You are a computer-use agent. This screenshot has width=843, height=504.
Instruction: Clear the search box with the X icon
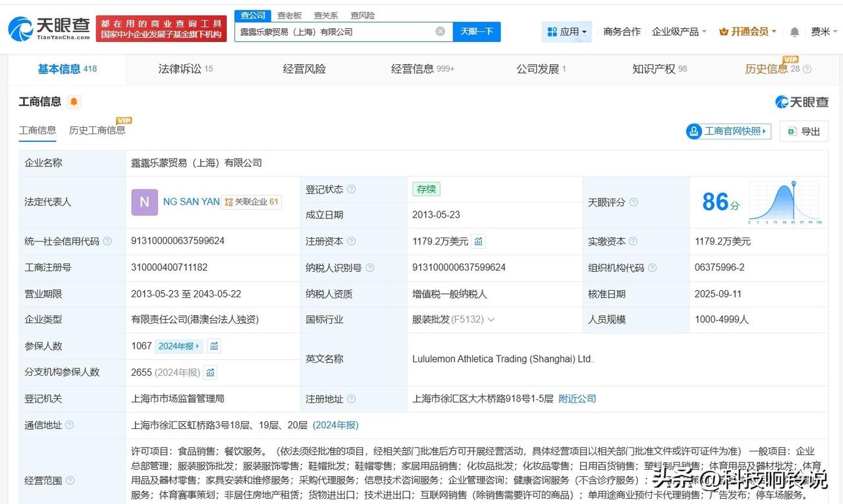point(440,32)
